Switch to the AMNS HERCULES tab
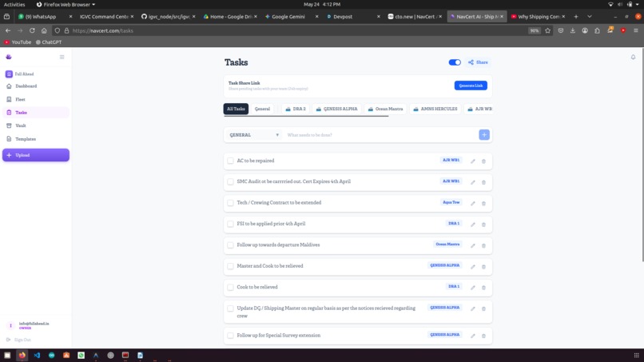The image size is (644, 362). (435, 109)
